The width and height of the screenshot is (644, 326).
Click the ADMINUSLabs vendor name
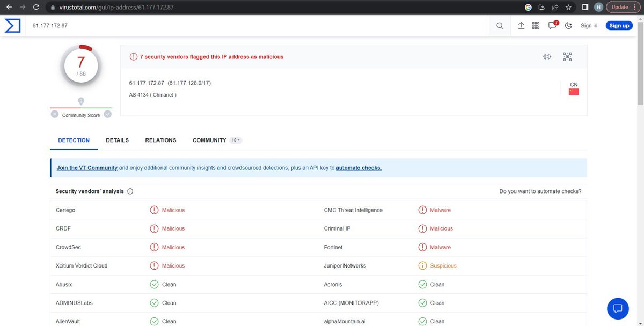[x=74, y=303]
